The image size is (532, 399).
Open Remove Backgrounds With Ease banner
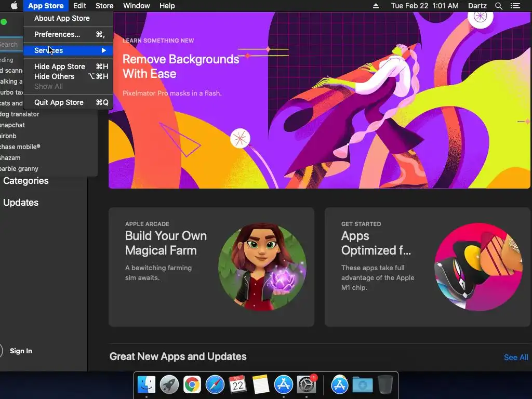[x=319, y=100]
